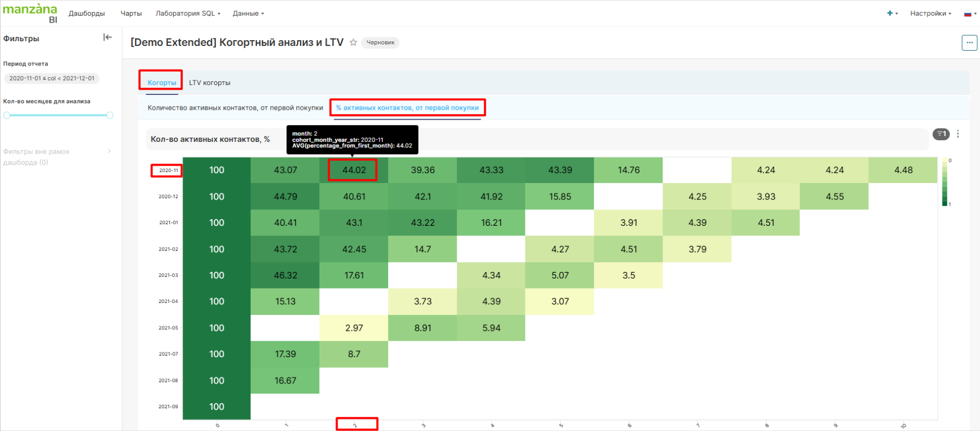The image size is (980, 431).
Task: Click the right handle of months slider
Action: click(x=110, y=115)
